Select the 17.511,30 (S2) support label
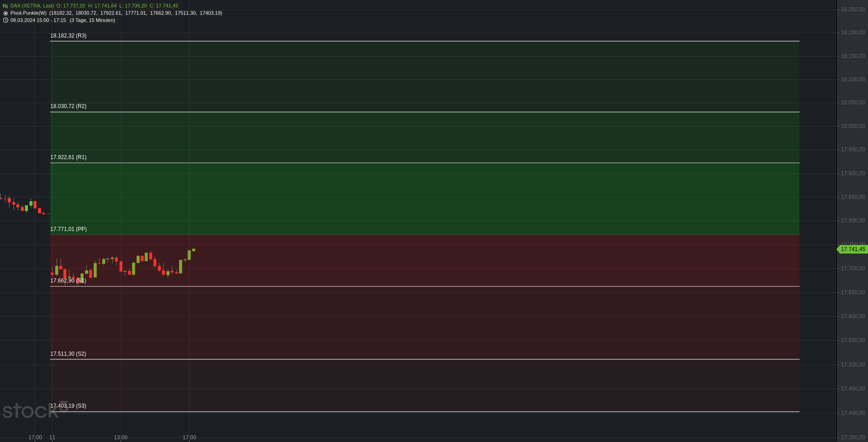 pos(68,354)
